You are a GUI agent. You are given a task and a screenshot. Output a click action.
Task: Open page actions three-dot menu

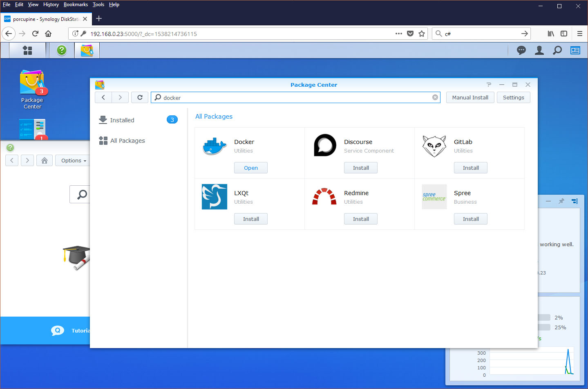pos(399,34)
